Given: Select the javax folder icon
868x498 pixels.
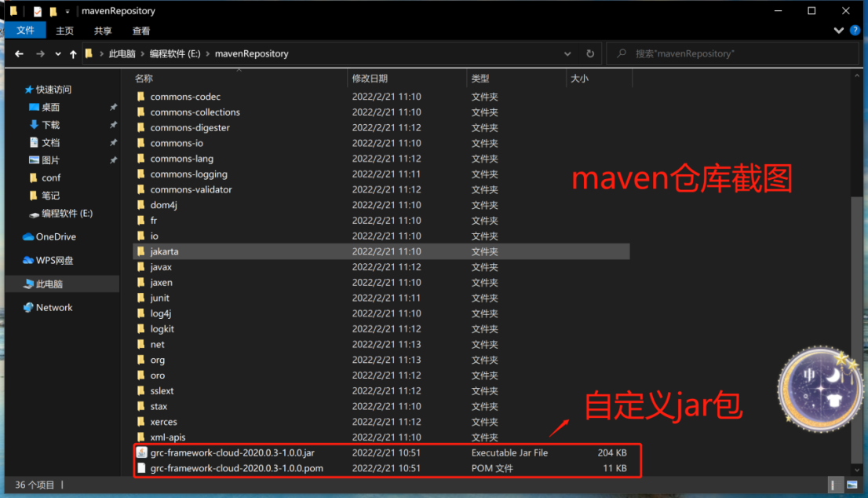Looking at the screenshot, I should [141, 267].
